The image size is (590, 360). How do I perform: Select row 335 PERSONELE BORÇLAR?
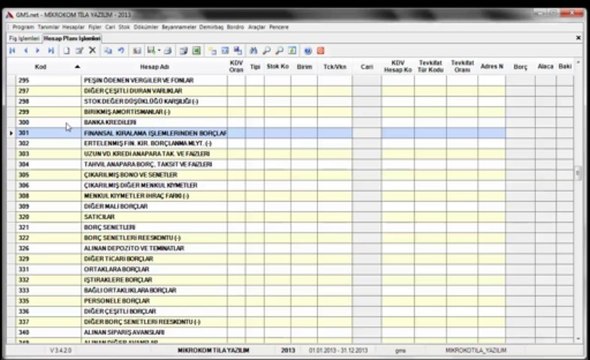tap(294, 301)
